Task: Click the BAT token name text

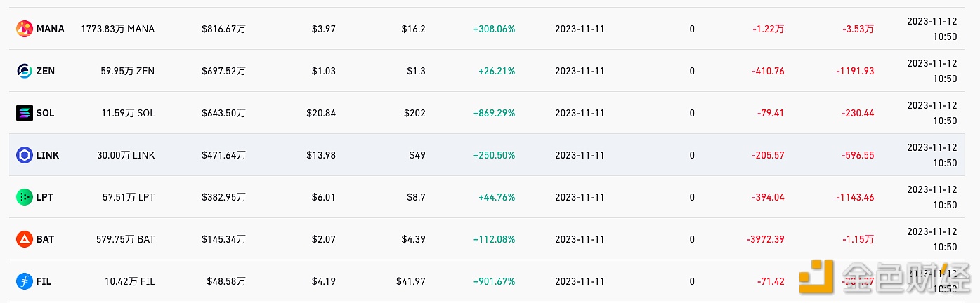Action: pos(46,239)
